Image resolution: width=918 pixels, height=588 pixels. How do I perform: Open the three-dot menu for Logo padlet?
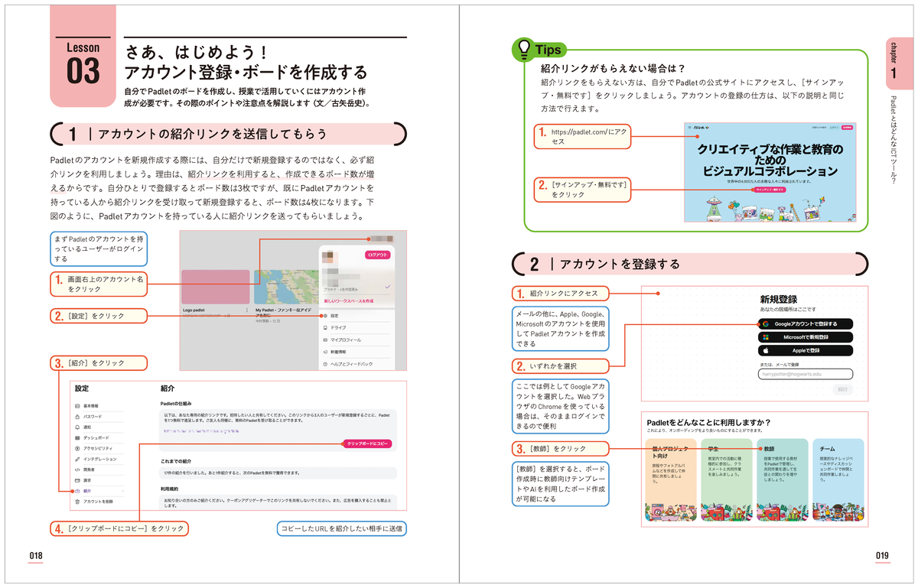tap(247, 310)
